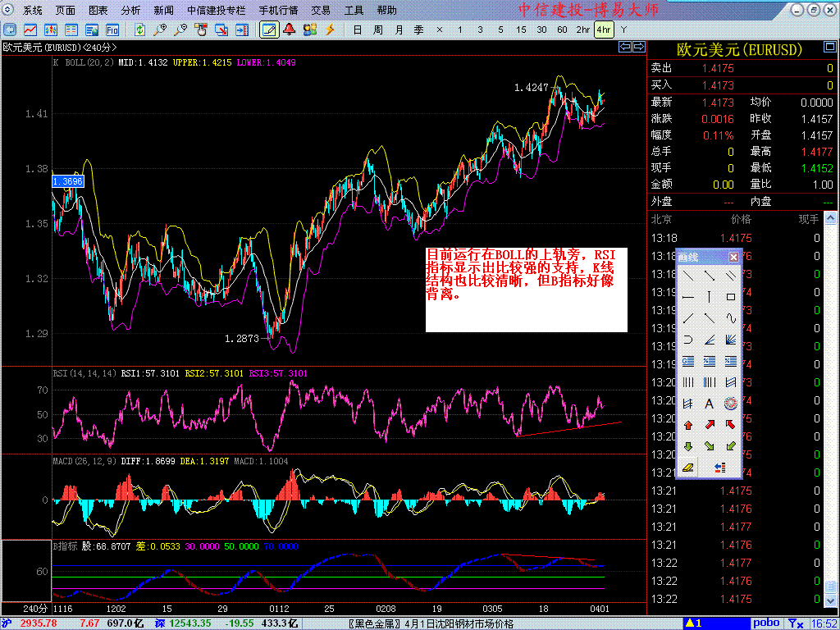The height and width of the screenshot is (630, 840).
Task: Place a green down arrow marker
Action: 689,446
